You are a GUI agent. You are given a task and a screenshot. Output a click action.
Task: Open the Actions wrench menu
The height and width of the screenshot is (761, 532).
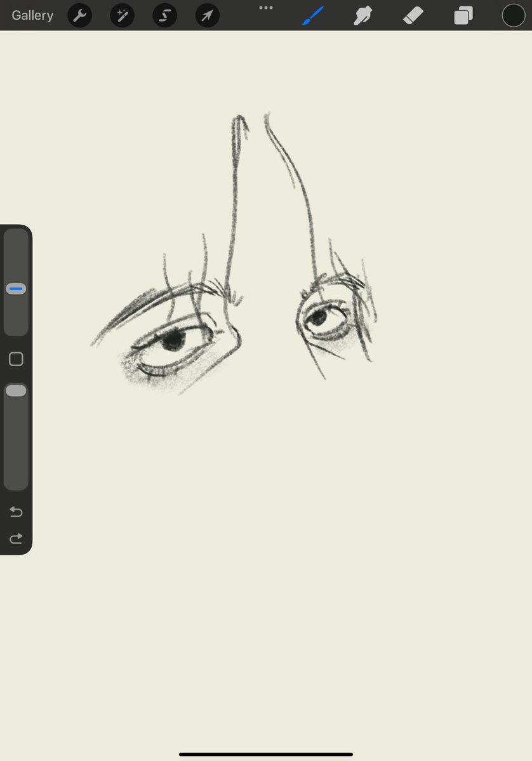[79, 15]
